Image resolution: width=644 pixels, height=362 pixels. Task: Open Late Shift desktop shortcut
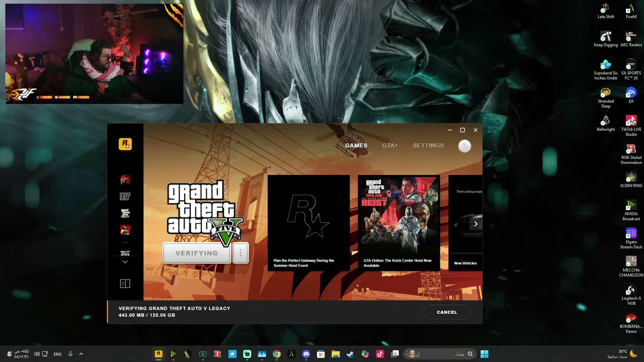tap(606, 12)
